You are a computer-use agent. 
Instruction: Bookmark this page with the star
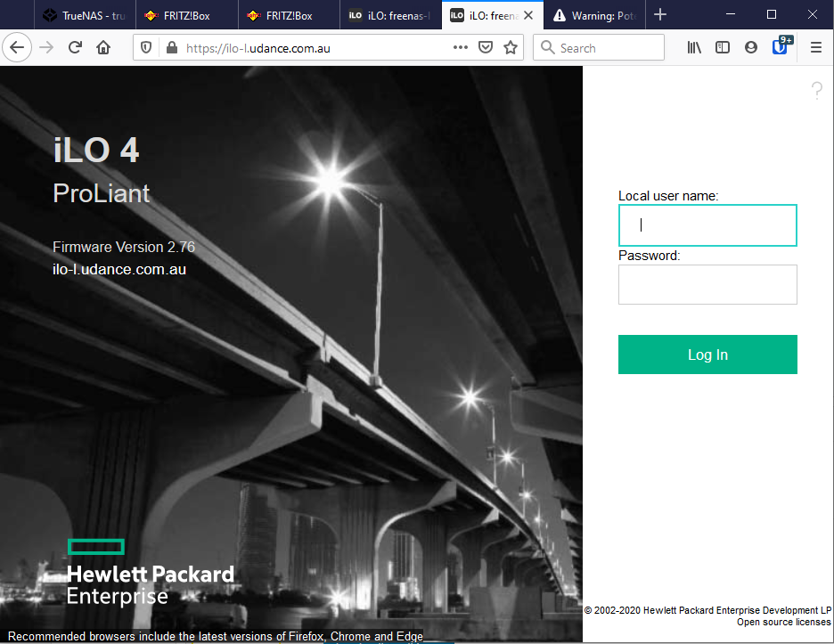pos(511,48)
